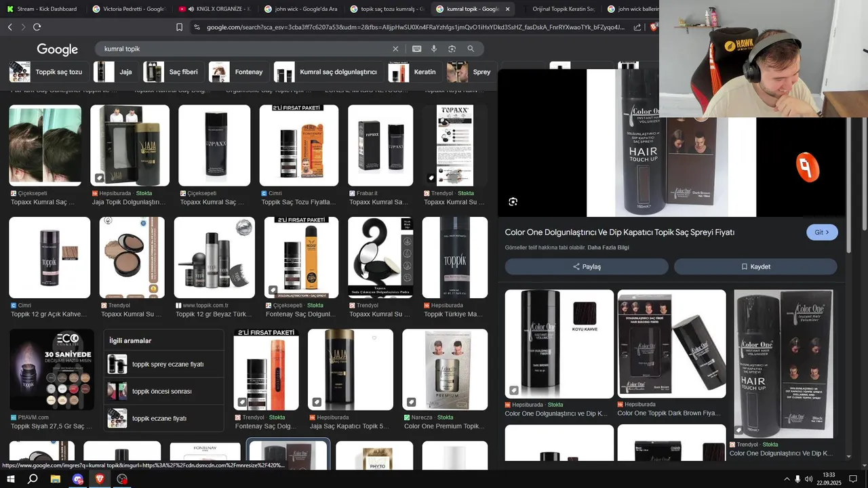This screenshot has width=868, height=488.
Task: Open Trendyol Color One Dolgunlaştırıcı related image
Action: tap(783, 364)
